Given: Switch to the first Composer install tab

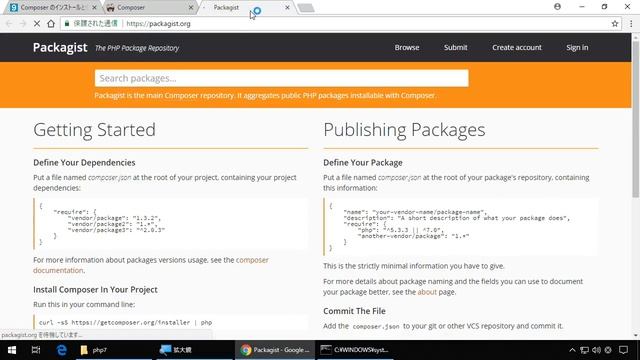Looking at the screenshot, I should tap(52, 7).
